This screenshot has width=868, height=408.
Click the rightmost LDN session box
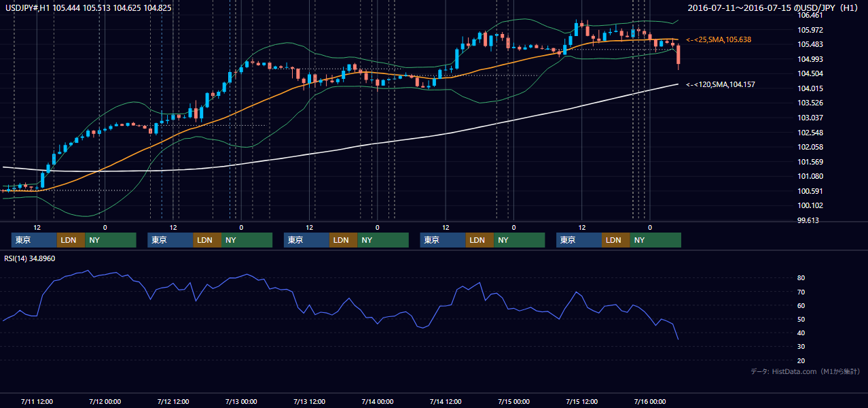pyautogui.click(x=615, y=240)
